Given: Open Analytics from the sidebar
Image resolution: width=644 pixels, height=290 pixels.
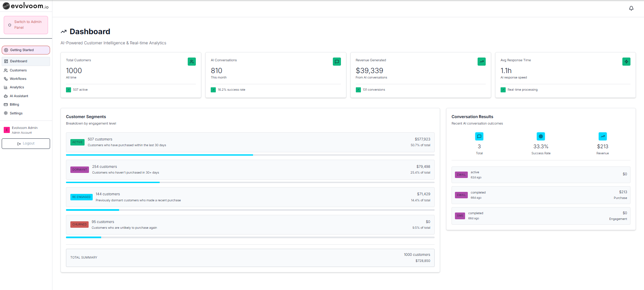Looking at the screenshot, I should [17, 87].
